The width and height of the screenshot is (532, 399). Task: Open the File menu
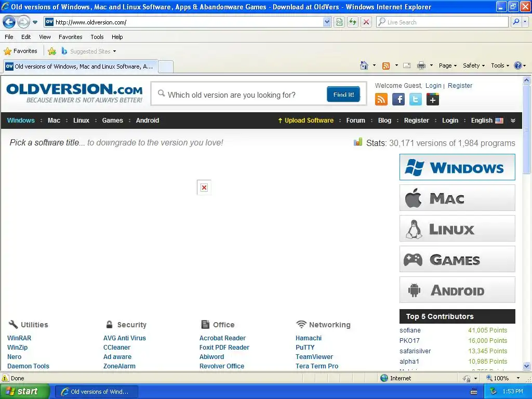coord(9,37)
